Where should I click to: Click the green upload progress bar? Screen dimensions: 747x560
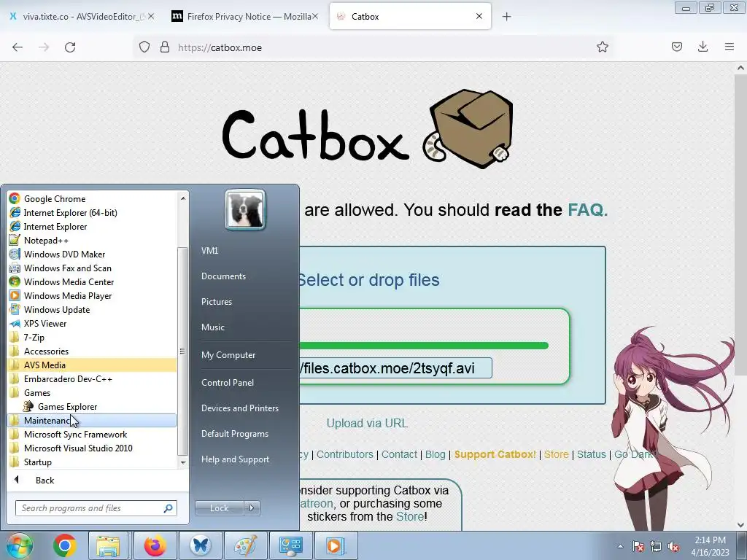[424, 346]
